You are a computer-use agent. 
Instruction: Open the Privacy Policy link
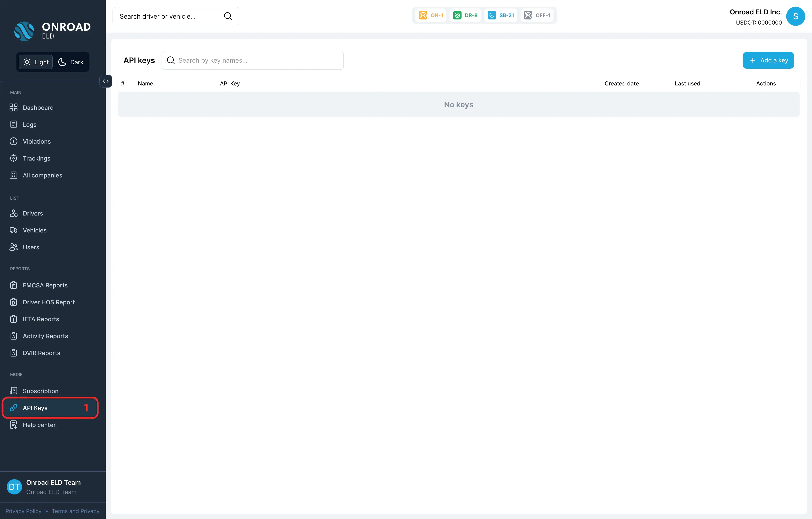(23, 511)
